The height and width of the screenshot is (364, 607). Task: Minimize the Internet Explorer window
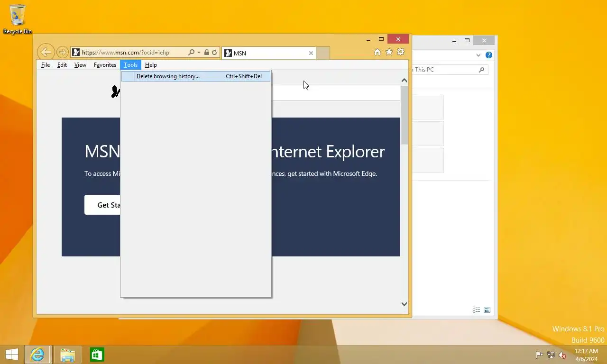[x=368, y=40]
